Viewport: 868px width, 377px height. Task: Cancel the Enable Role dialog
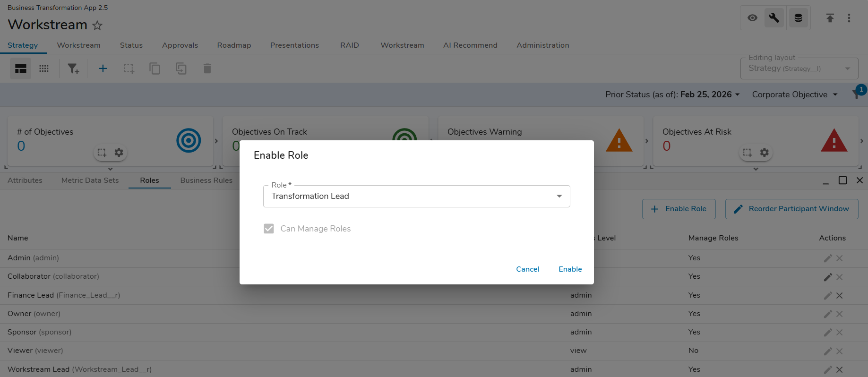click(527, 269)
